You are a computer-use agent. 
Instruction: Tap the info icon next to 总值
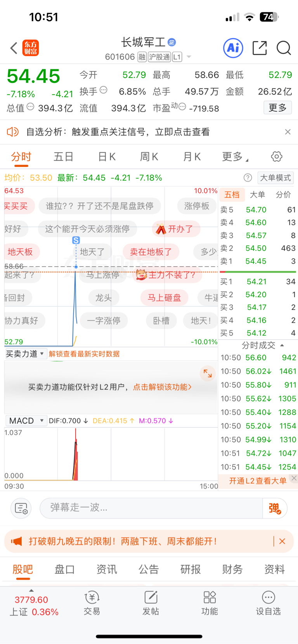point(30,107)
